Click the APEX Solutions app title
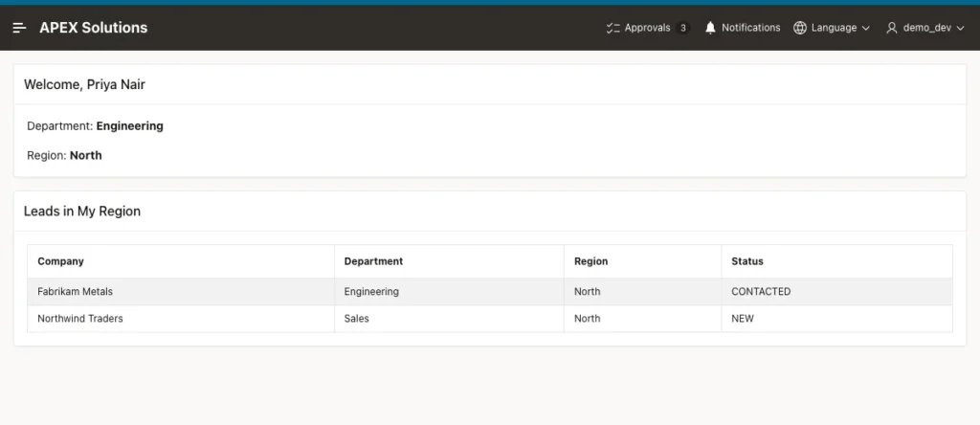Screen dimensions: 980x425 pos(94,28)
